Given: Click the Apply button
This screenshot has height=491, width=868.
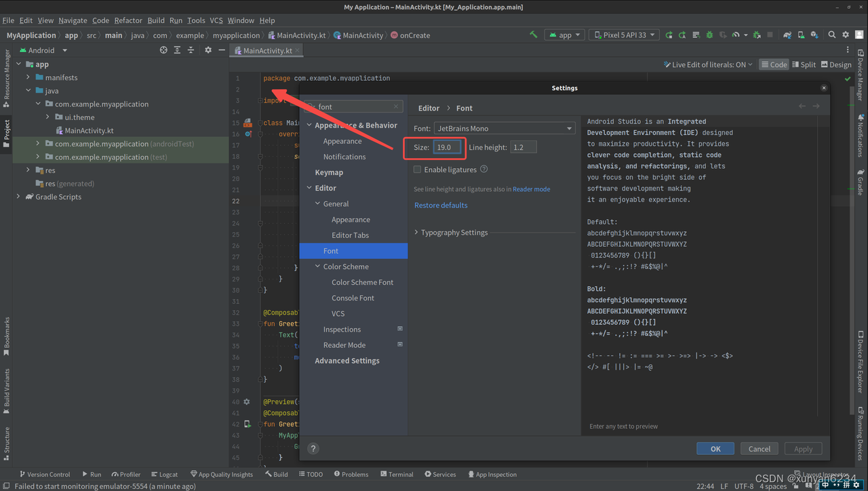Looking at the screenshot, I should pyautogui.click(x=804, y=448).
